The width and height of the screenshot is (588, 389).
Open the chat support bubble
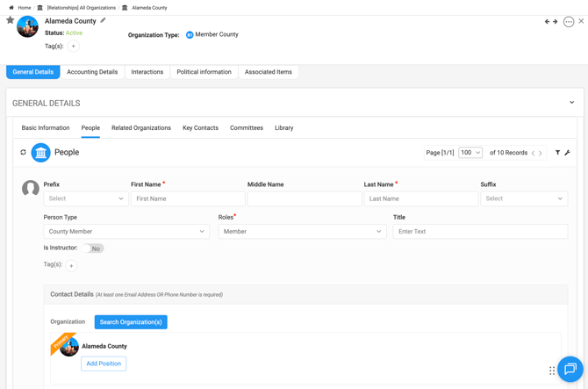point(570,369)
